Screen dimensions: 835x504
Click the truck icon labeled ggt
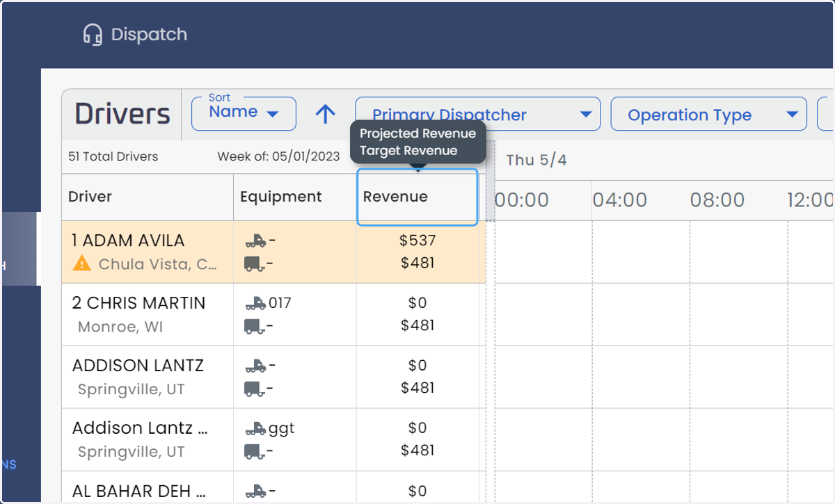255,429
